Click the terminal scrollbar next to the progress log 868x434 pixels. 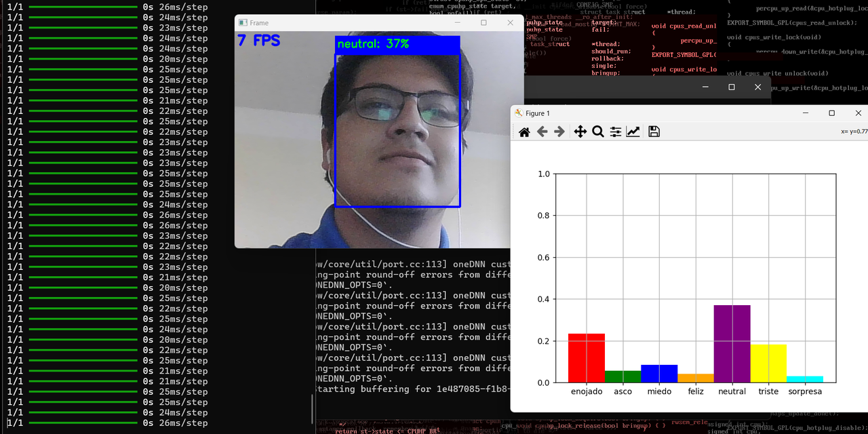coord(312,408)
